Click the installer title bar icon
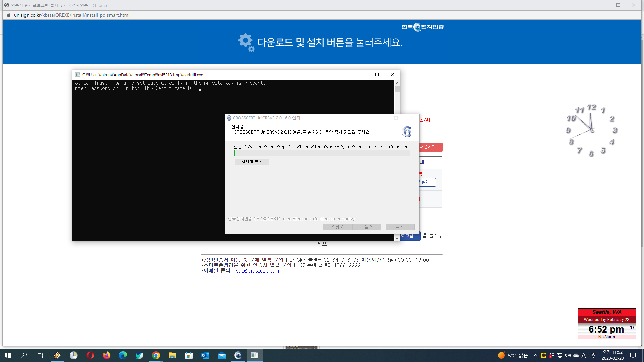 point(229,118)
